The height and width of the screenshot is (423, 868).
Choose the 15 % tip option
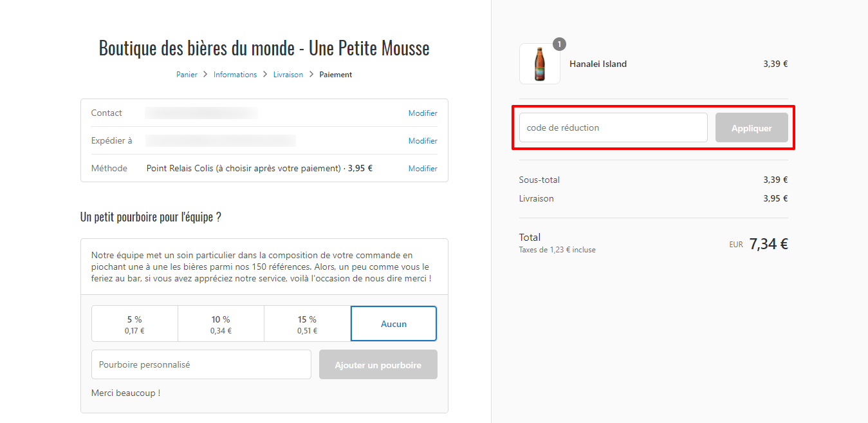pos(307,324)
